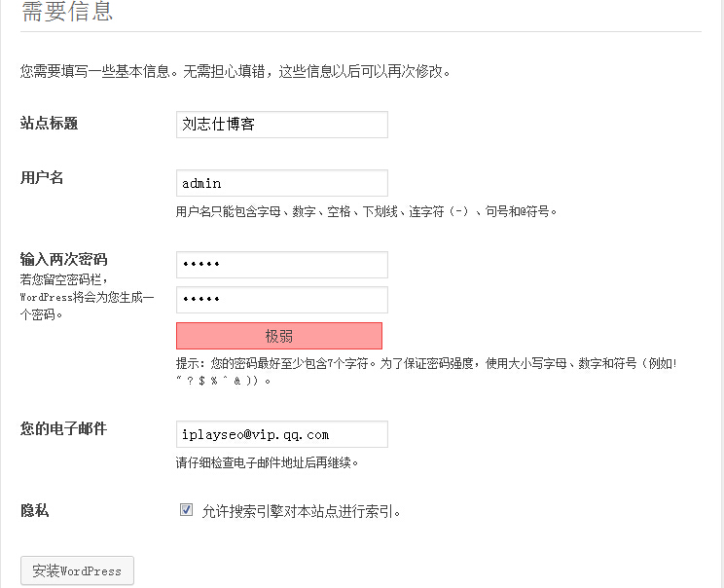
Task: Click the 输入两次密码 label
Action: pyautogui.click(x=63, y=259)
